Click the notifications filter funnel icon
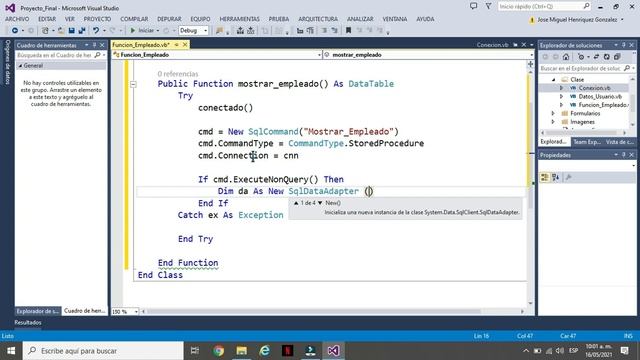Viewport: 640px width, 360px height. coord(489,7)
